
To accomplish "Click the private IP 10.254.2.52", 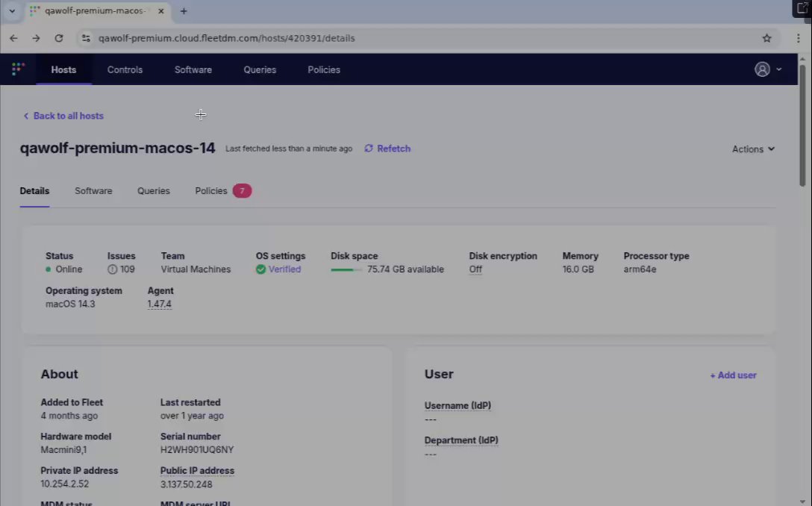I will 65,484.
